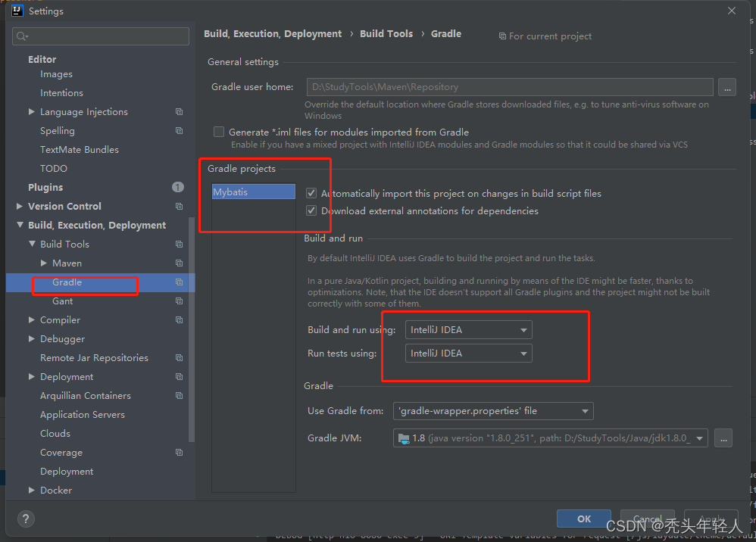Open help with the question mark button

click(26, 519)
